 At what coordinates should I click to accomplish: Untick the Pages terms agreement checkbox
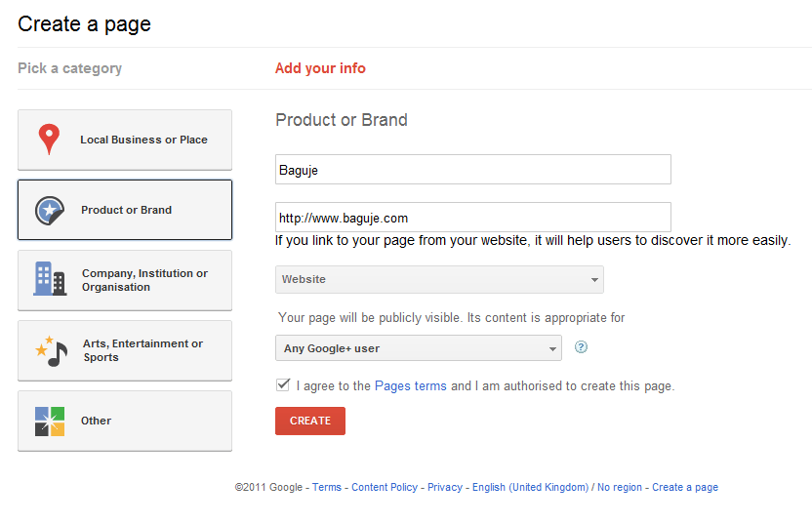(283, 385)
